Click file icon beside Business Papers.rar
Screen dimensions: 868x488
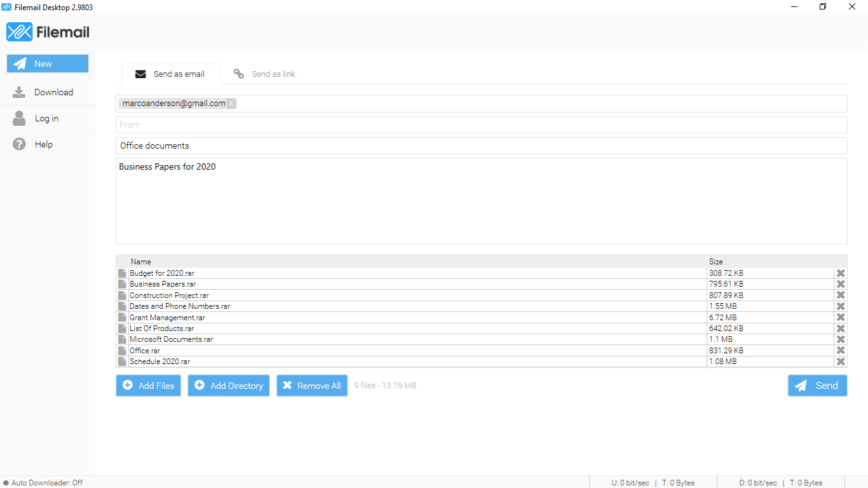coord(122,284)
